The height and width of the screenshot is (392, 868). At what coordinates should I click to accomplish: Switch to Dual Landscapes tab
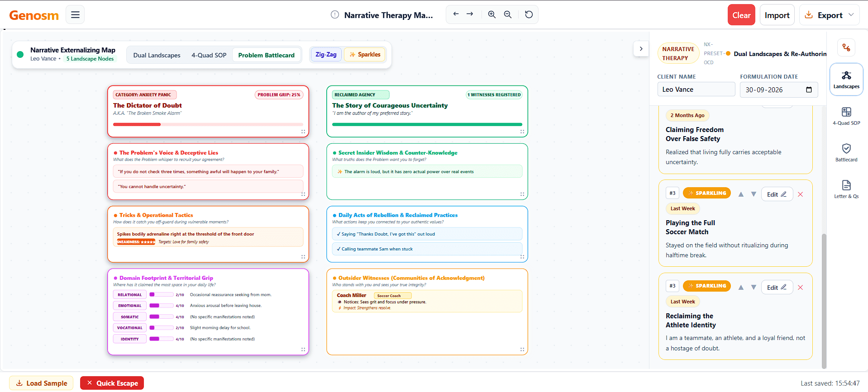[157, 55]
